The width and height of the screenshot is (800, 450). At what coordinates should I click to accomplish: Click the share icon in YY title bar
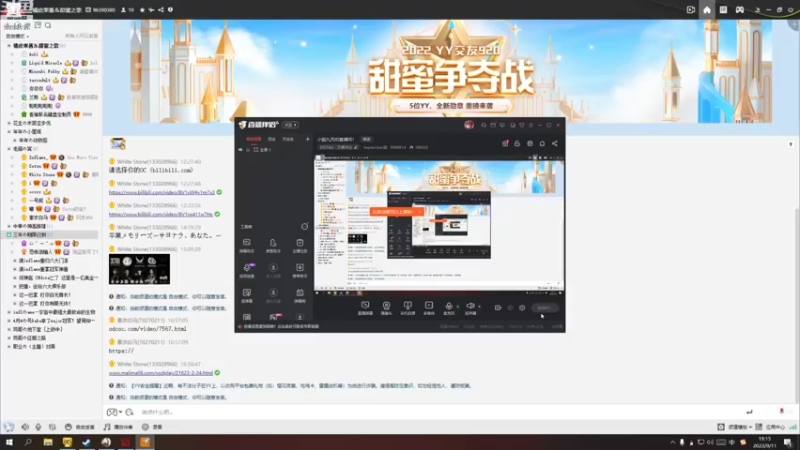click(x=161, y=10)
